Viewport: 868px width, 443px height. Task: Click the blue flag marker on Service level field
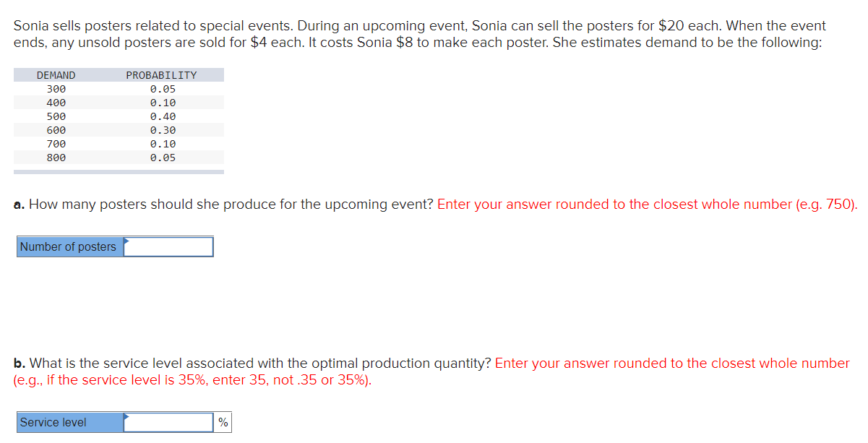tap(128, 416)
